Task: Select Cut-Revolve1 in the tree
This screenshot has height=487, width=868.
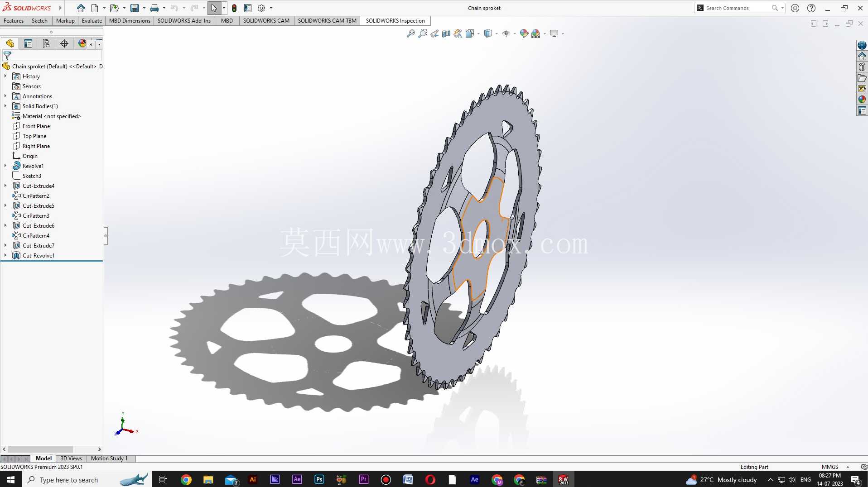Action: [x=39, y=256]
